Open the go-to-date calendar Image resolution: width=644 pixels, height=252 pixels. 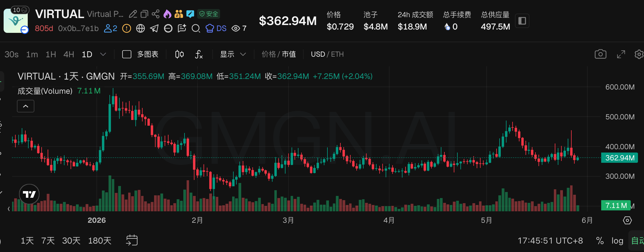pyautogui.click(x=132, y=240)
